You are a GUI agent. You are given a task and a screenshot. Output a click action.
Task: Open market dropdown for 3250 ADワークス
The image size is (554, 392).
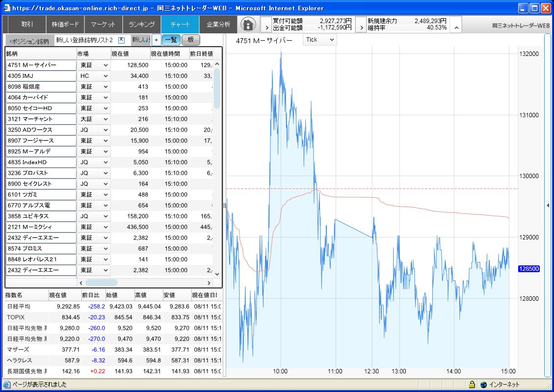[94, 130]
